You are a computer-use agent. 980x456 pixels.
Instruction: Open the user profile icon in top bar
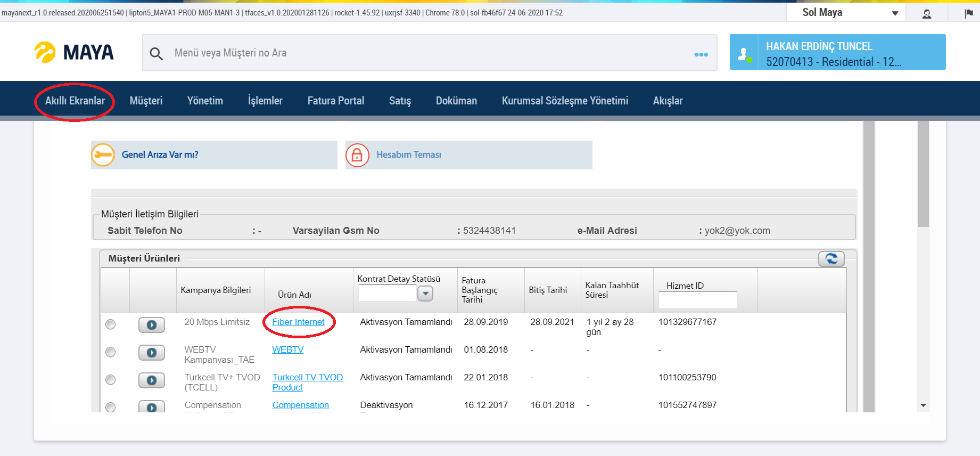click(x=927, y=13)
